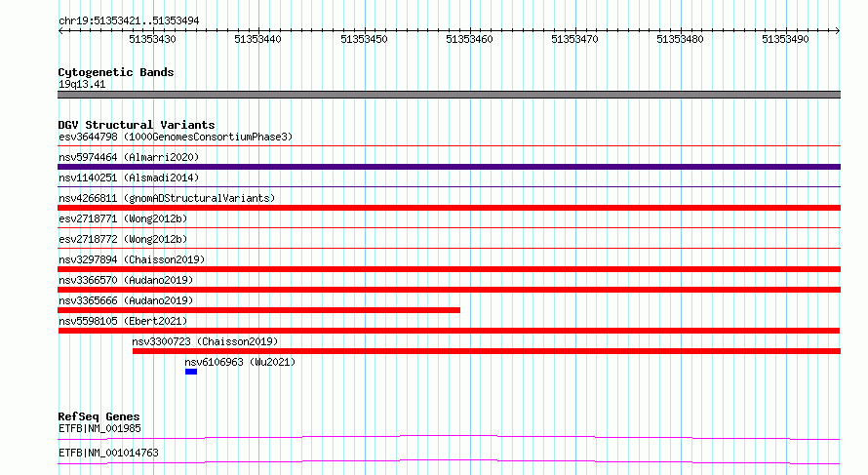Click ruler position 51353490
This screenshot has width=868, height=475.
(785, 39)
